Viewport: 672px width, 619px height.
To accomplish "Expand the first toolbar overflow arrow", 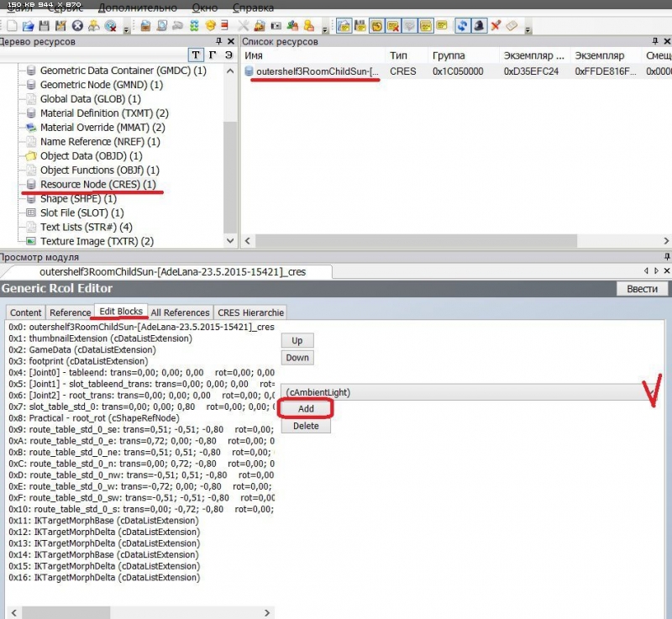I will tap(127, 29).
